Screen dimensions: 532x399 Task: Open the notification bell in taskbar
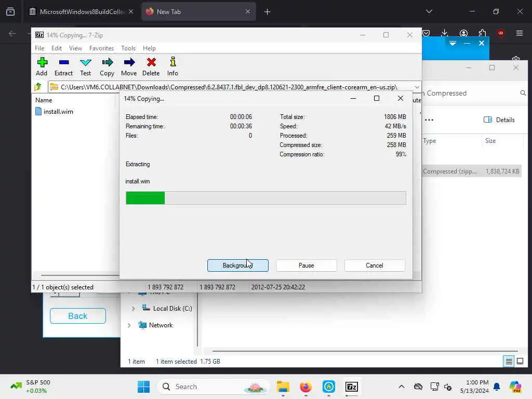tap(497, 387)
